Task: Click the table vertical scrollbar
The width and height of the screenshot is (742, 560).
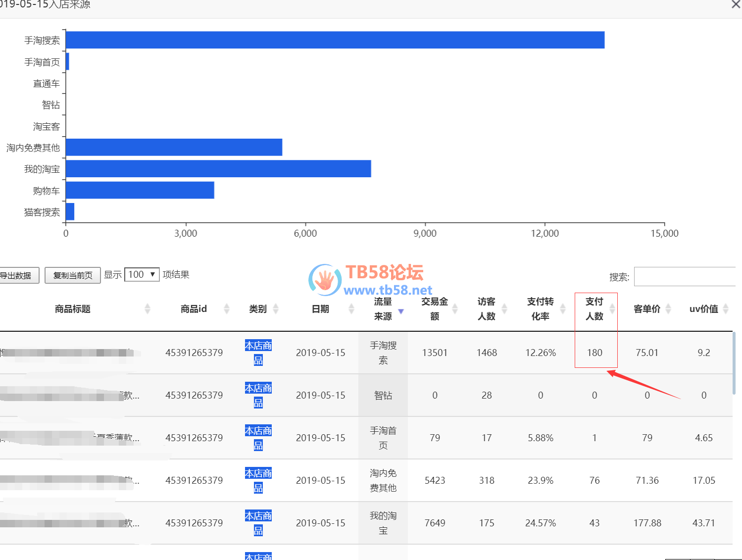Action: tap(734, 364)
